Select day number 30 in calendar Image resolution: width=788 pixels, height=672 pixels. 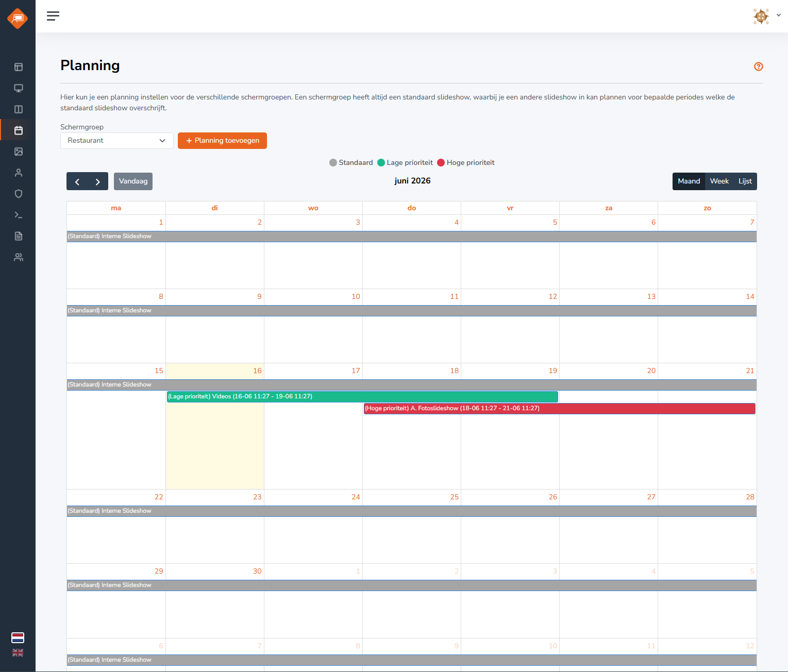coord(257,572)
